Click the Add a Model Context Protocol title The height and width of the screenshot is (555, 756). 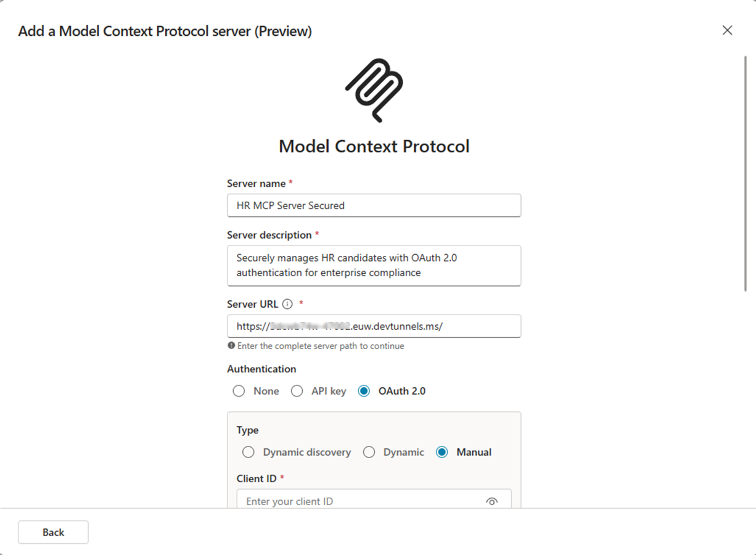click(164, 31)
